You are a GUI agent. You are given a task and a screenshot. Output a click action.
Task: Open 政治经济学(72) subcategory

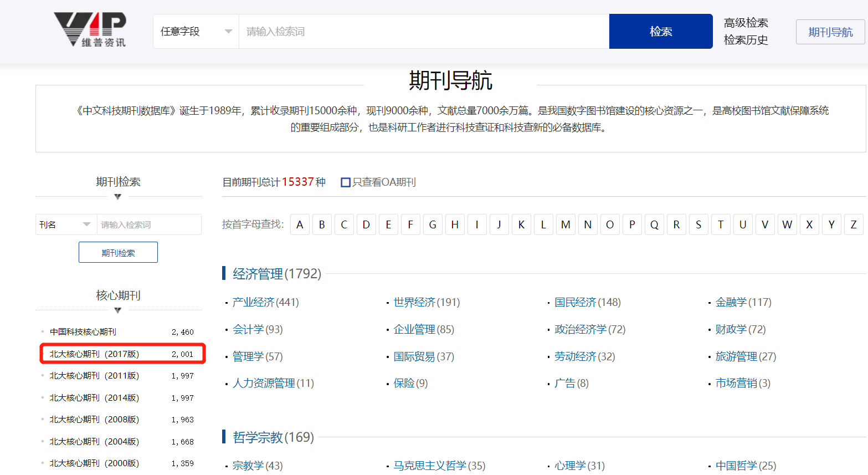coord(590,329)
